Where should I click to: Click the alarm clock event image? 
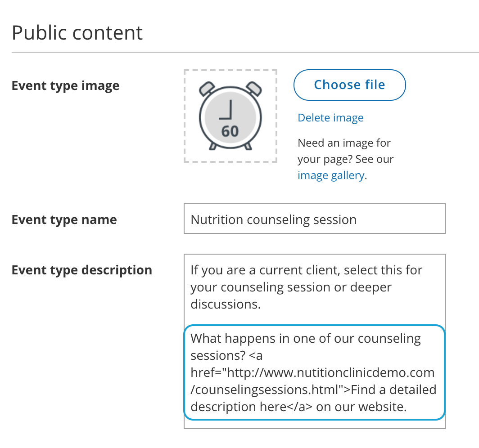pyautogui.click(x=230, y=116)
